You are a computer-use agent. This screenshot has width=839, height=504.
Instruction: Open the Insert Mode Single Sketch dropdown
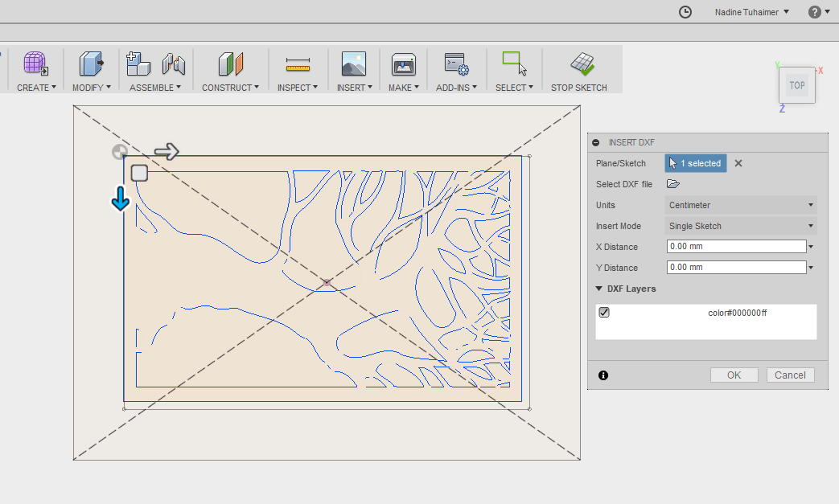741,226
